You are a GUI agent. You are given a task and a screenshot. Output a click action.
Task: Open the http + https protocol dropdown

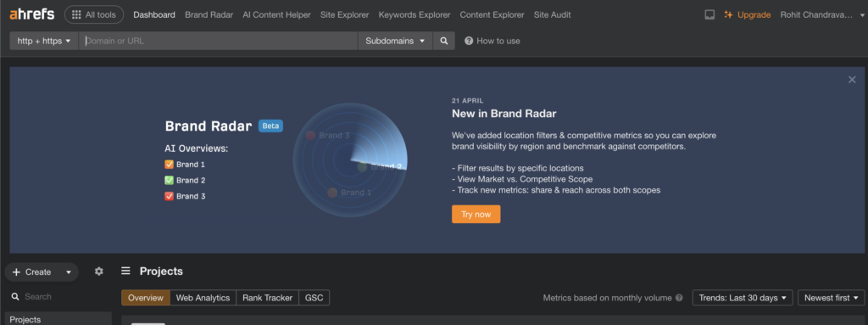pos(44,41)
